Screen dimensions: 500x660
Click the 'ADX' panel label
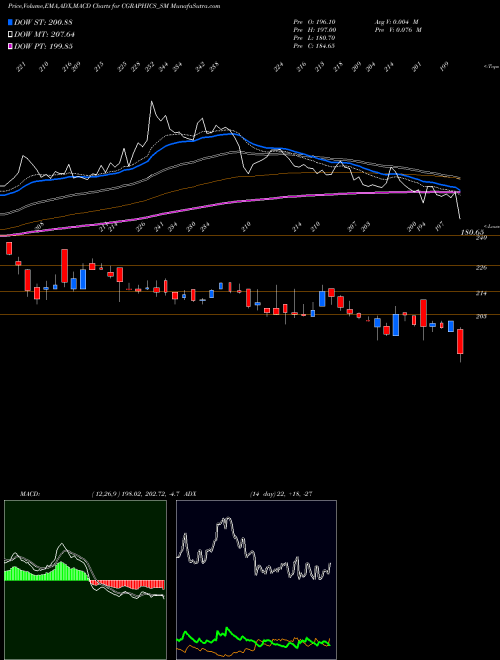pyautogui.click(x=190, y=494)
